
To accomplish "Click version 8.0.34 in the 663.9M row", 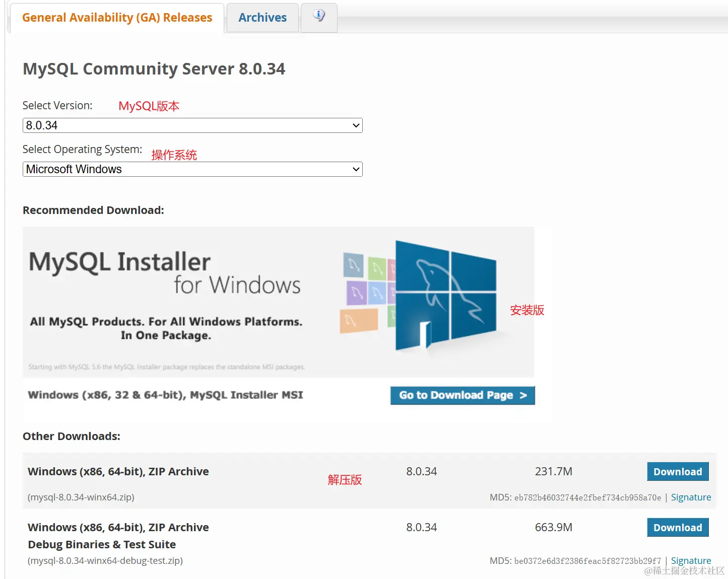I will coord(422,528).
